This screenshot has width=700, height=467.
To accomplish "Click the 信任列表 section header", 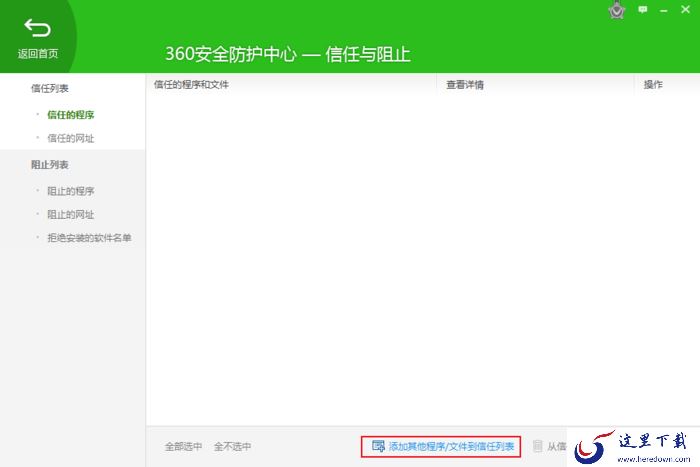I will (x=50, y=88).
